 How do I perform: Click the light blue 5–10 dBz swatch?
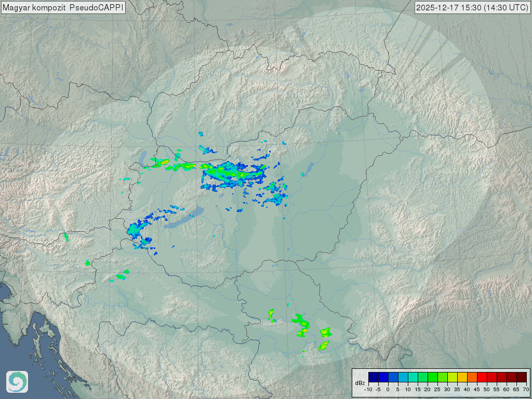(403, 377)
